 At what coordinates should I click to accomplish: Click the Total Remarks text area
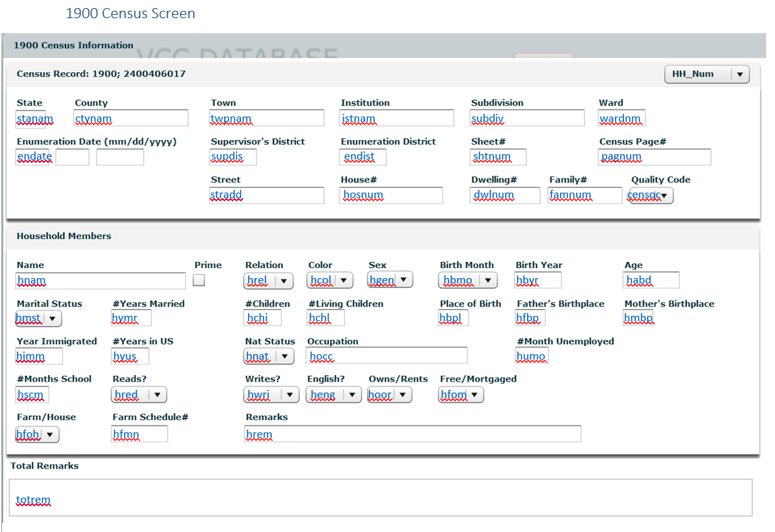point(380,498)
